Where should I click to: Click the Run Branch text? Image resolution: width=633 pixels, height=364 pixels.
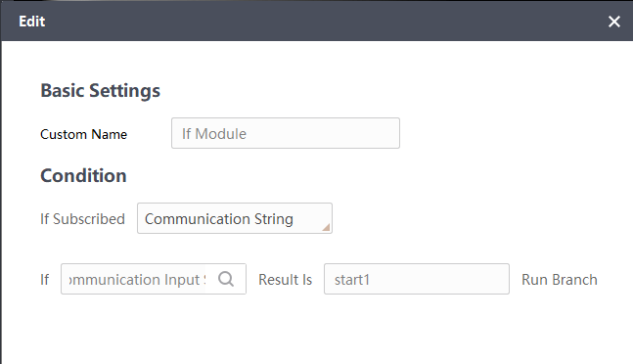(x=559, y=279)
